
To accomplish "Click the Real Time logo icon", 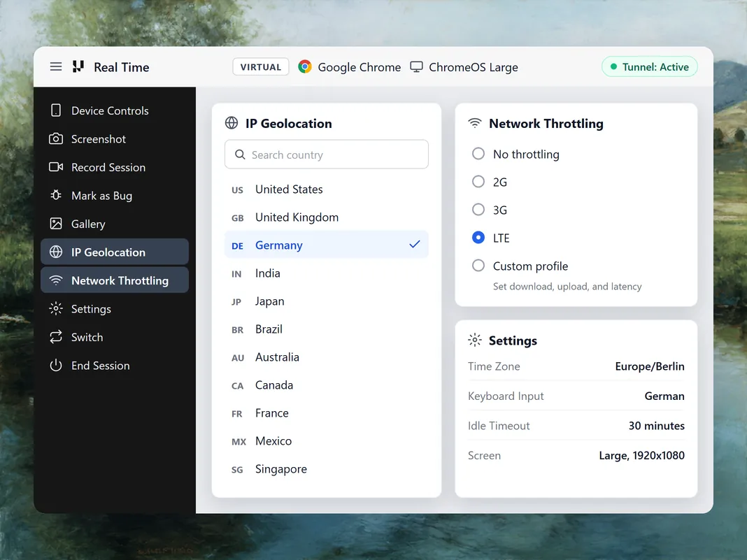I will pos(78,66).
